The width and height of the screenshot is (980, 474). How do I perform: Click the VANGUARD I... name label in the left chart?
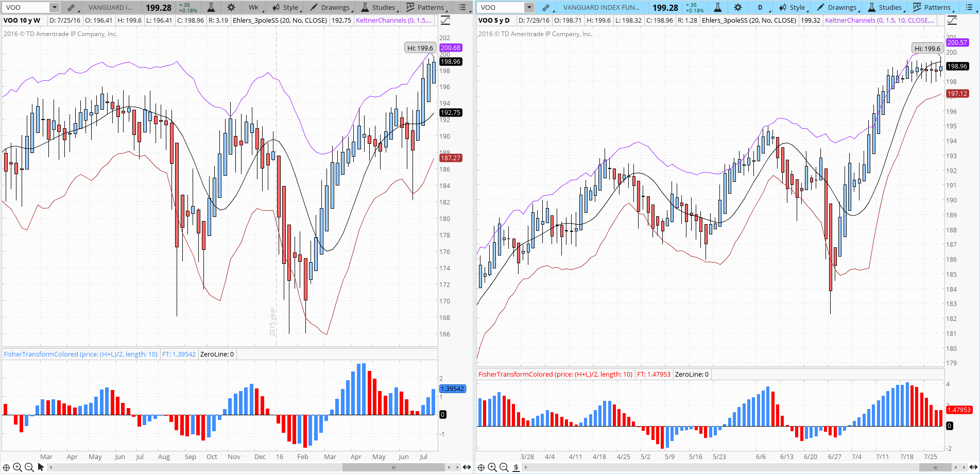click(x=110, y=8)
